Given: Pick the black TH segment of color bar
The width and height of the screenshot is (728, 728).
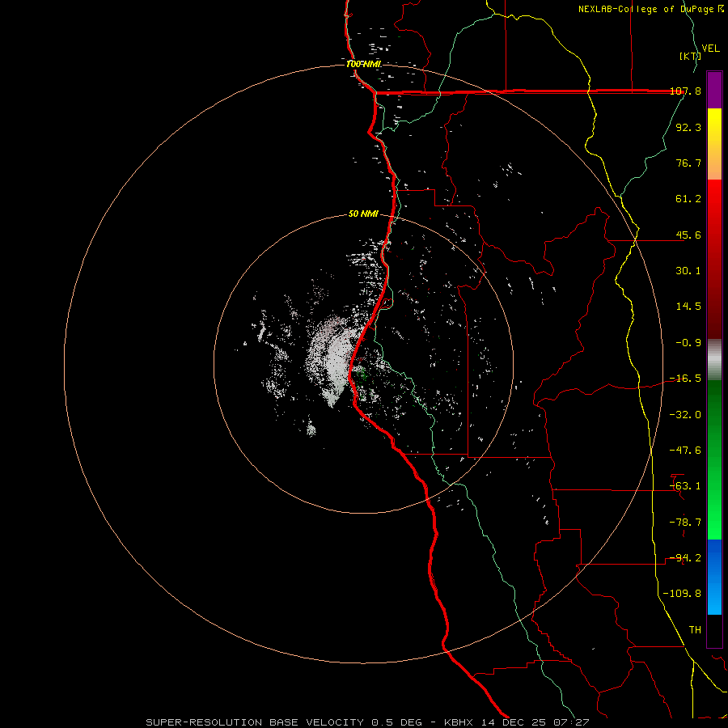Looking at the screenshot, I should click(714, 631).
